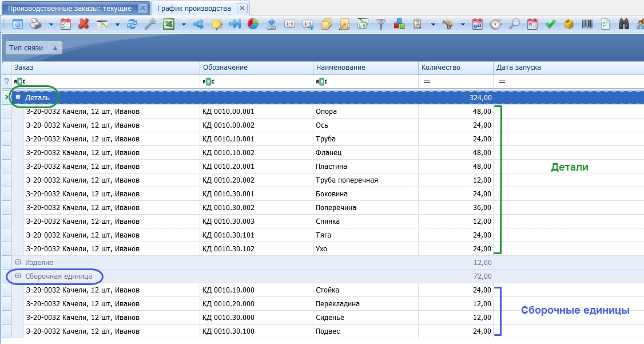
Task: Click the hand truck with box icon
Action: point(448,24)
